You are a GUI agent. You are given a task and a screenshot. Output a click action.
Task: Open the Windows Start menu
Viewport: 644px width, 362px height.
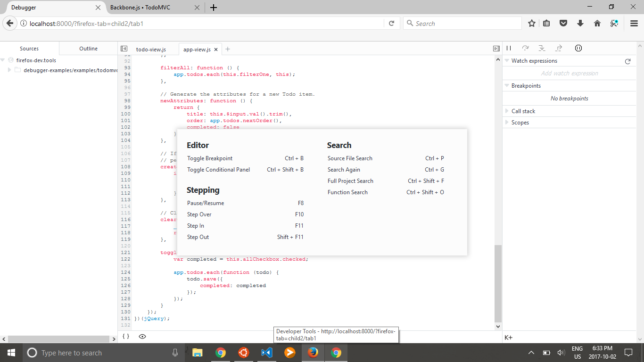pyautogui.click(x=11, y=353)
